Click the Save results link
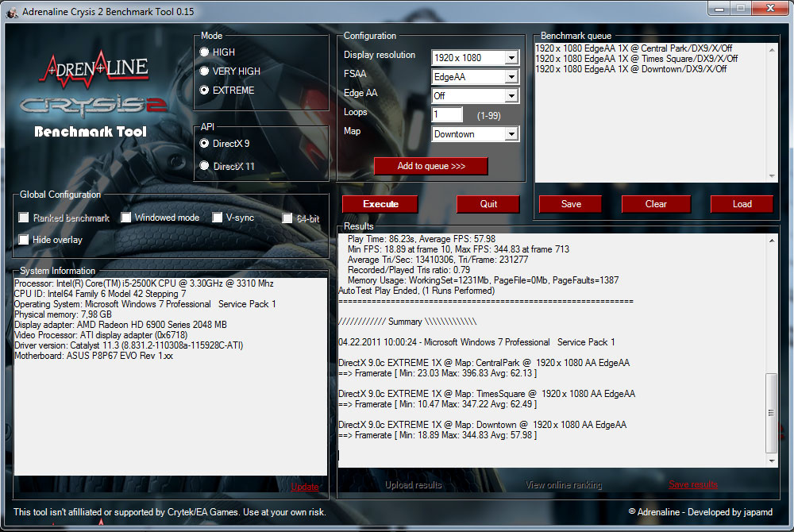 [692, 484]
